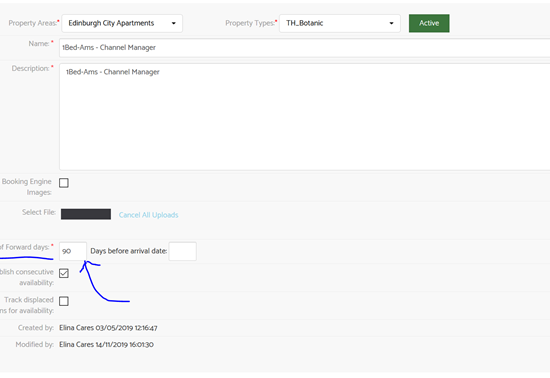Click the Description label
550x378 pixels.
(32, 68)
